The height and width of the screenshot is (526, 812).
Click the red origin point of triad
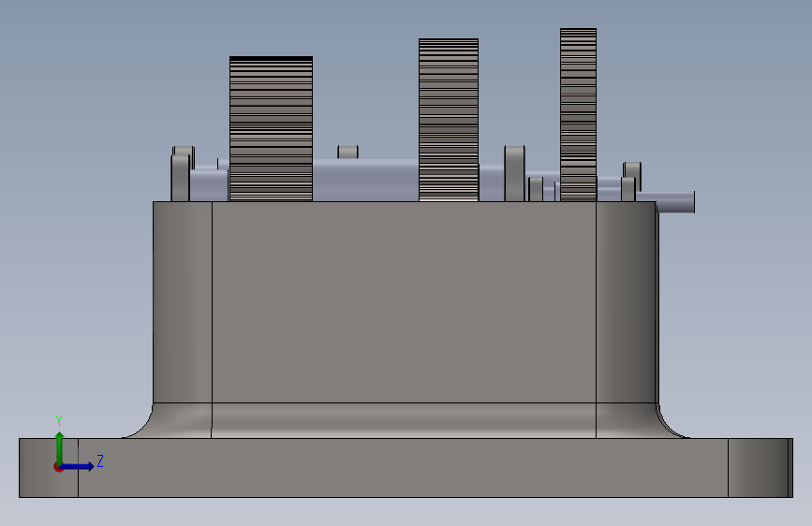point(58,467)
